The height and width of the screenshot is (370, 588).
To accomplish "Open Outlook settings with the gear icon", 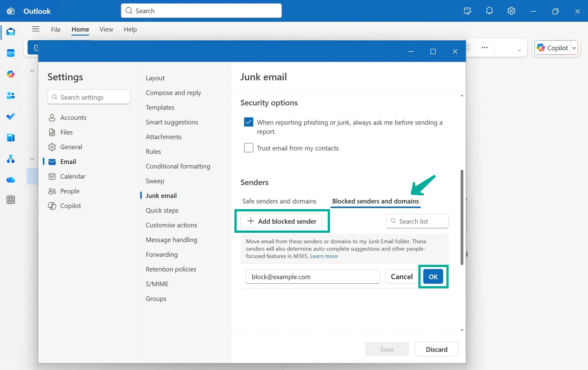I will (511, 11).
